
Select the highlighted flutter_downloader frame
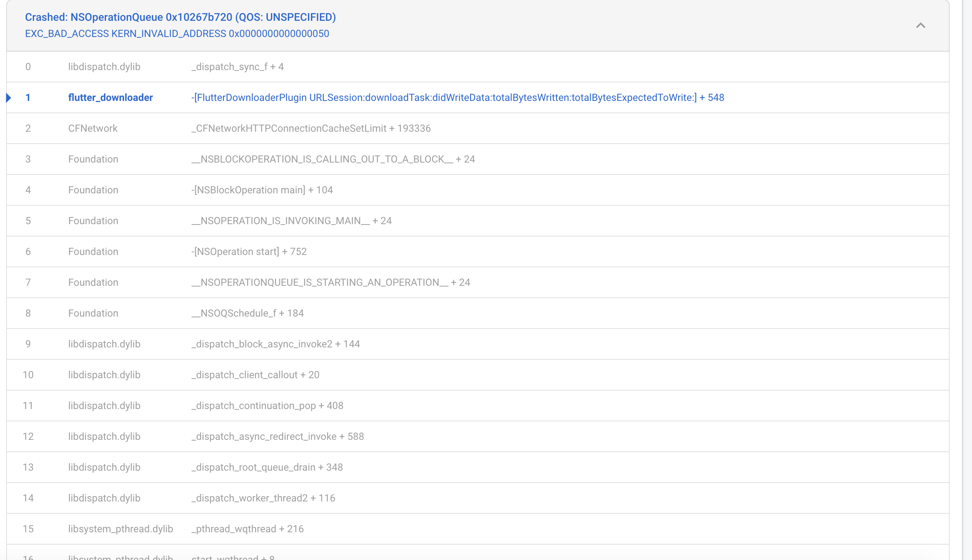pos(111,97)
